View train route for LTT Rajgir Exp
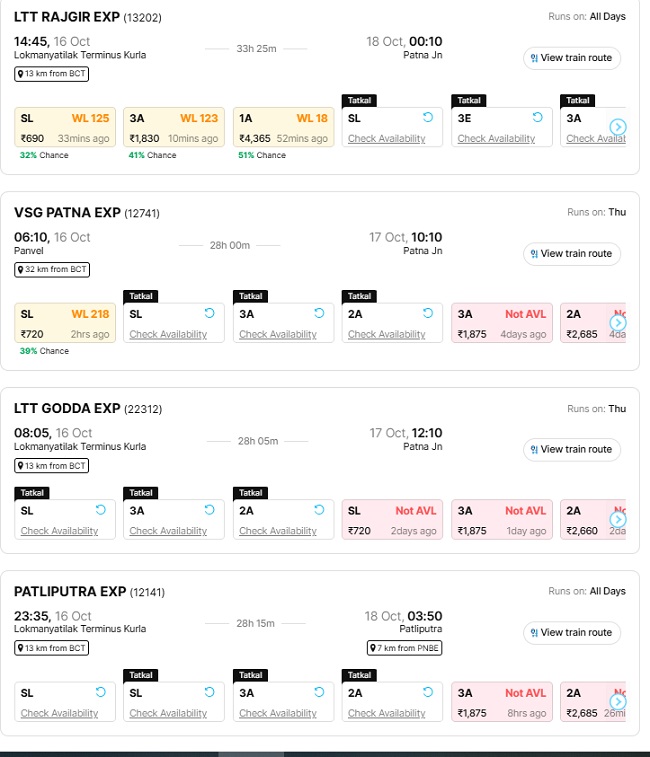650x757 pixels. [571, 58]
